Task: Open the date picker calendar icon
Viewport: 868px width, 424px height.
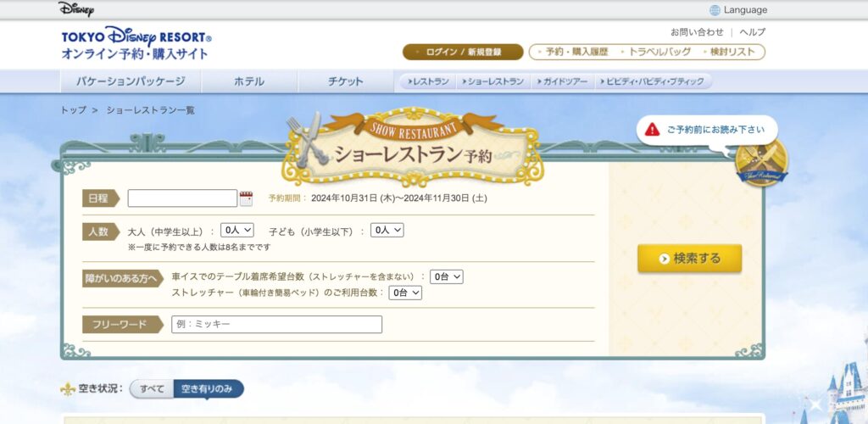Action: pyautogui.click(x=246, y=198)
